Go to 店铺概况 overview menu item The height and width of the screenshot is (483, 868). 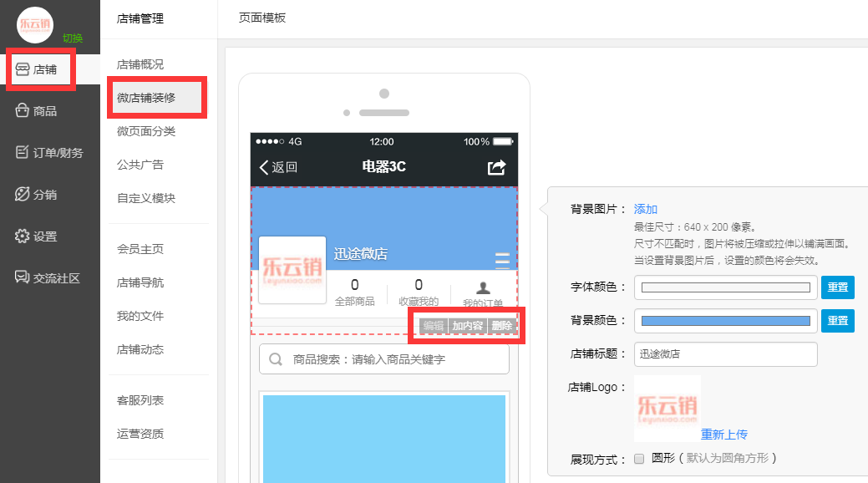(140, 64)
